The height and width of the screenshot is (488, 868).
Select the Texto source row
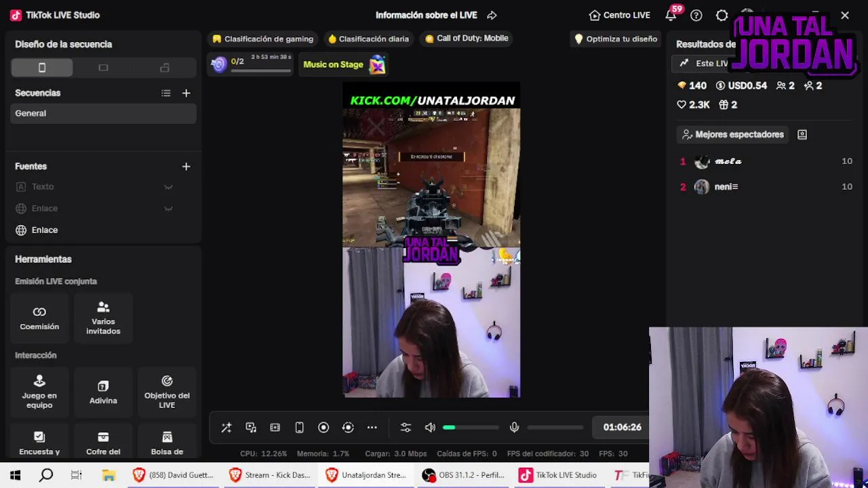tap(104, 186)
